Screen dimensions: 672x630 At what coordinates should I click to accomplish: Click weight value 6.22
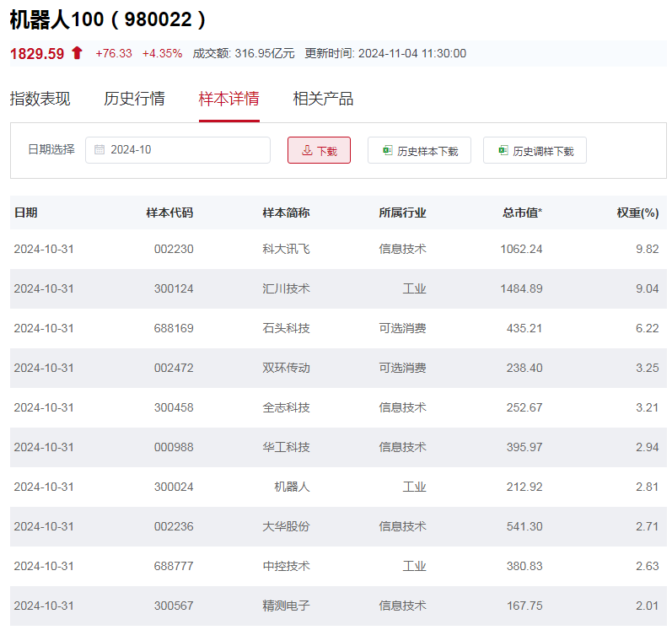[x=648, y=328]
